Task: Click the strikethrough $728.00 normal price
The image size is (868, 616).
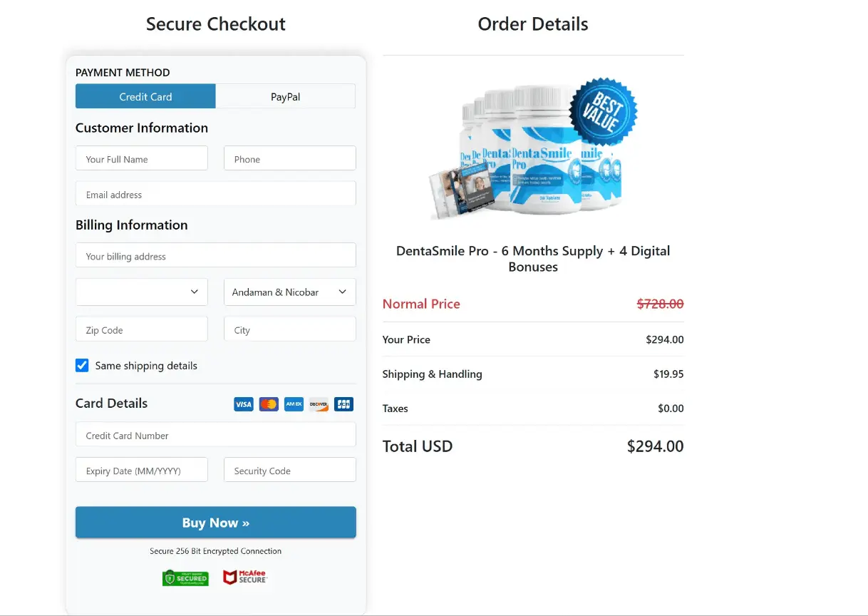Action: [x=660, y=304]
